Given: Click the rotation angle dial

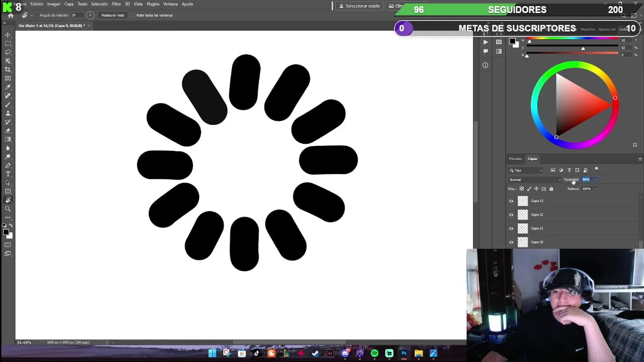Looking at the screenshot, I should pyautogui.click(x=90, y=15).
